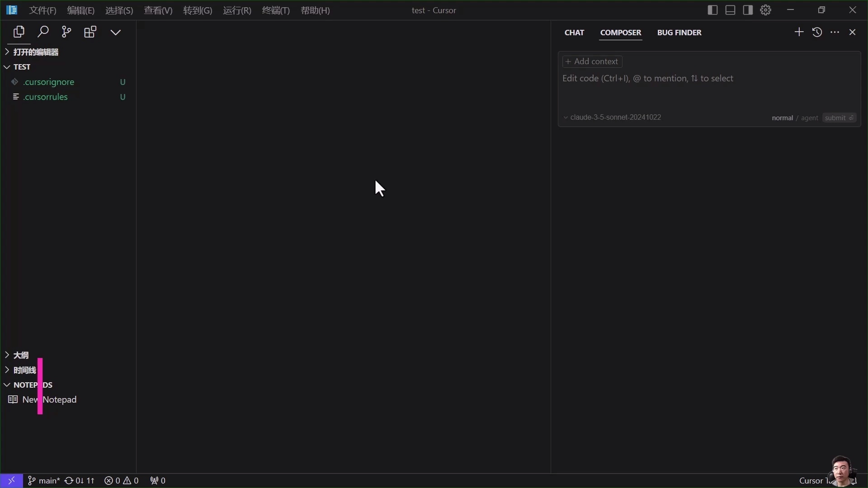Screen dimensions: 868x488
Task: Switch to the BUG FINDER tab
Action: click(x=680, y=32)
